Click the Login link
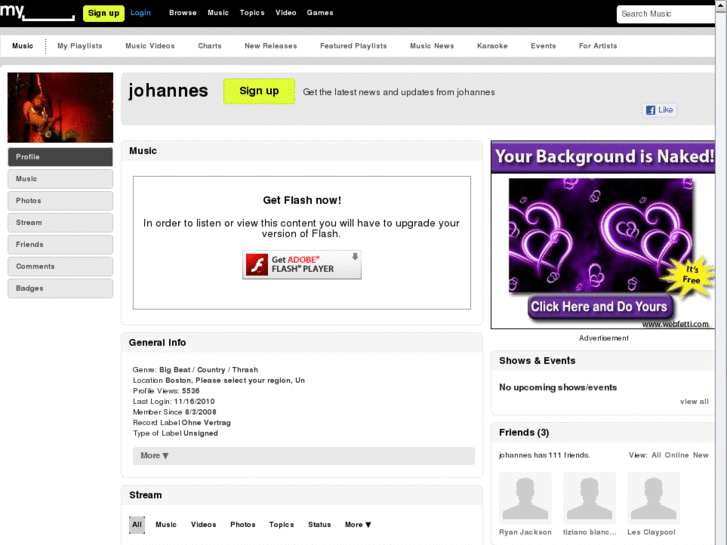Viewport: 727px width, 545px height. coord(140,13)
